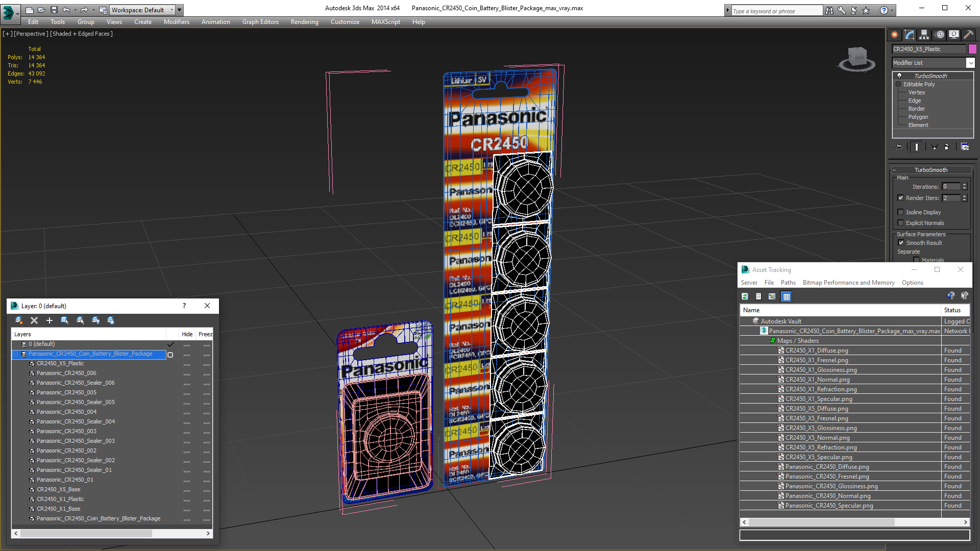Open the Graph Editors menu
Viewport: 980px width, 551px height.
pyautogui.click(x=260, y=22)
